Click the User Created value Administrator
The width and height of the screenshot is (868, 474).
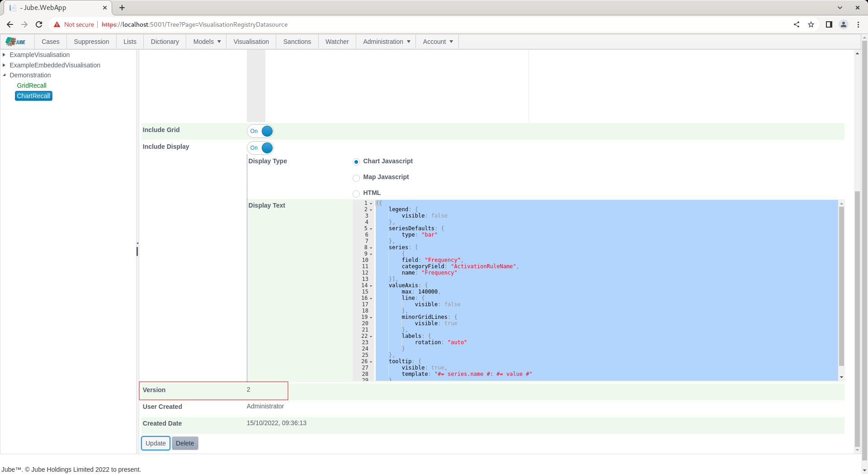265,406
